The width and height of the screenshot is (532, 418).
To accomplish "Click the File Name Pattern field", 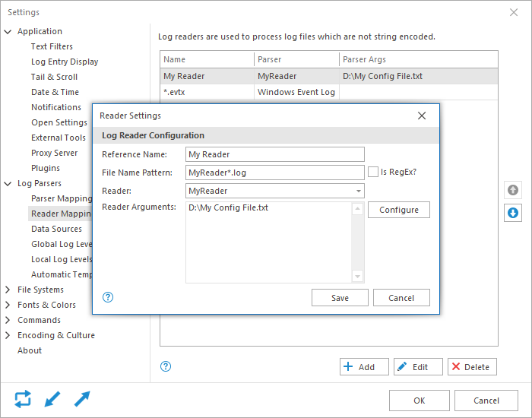I will (x=274, y=173).
